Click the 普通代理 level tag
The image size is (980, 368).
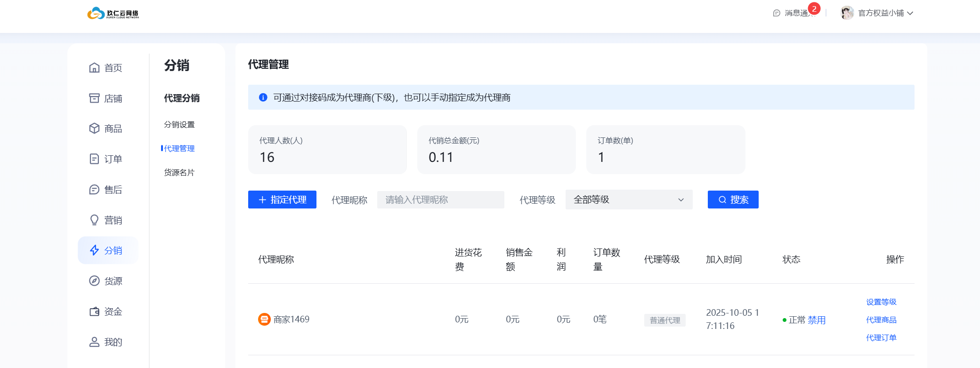(665, 320)
